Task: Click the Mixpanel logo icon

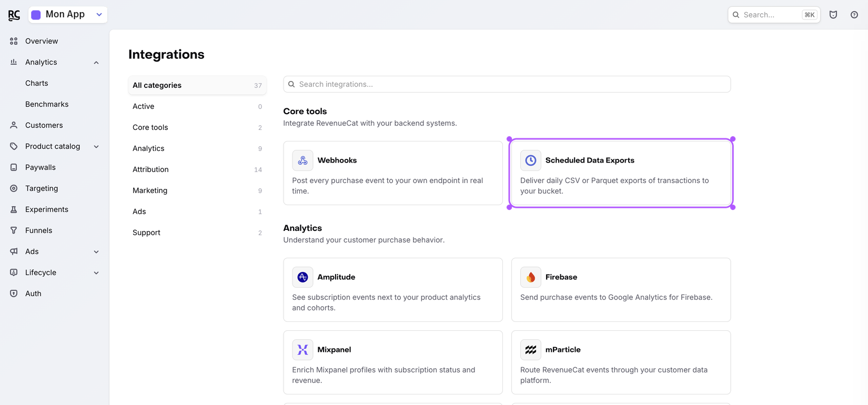Action: click(x=302, y=350)
